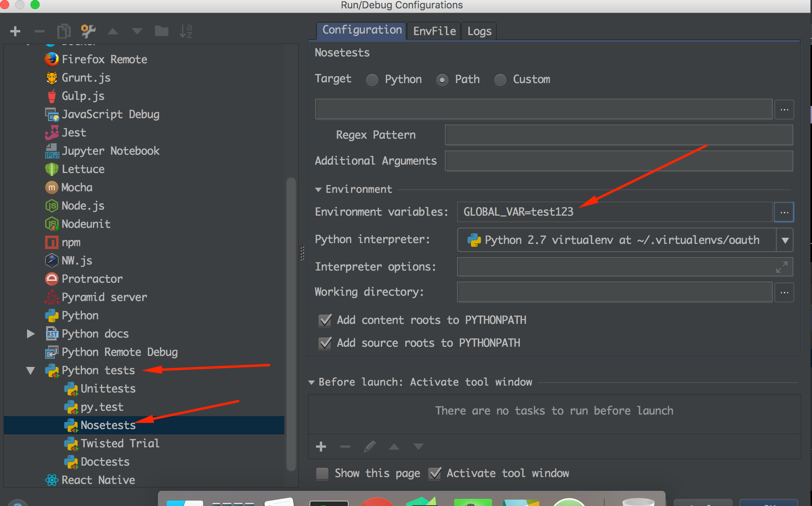Open the environment variables editor dialog
Image resolution: width=812 pixels, height=506 pixels.
[784, 212]
